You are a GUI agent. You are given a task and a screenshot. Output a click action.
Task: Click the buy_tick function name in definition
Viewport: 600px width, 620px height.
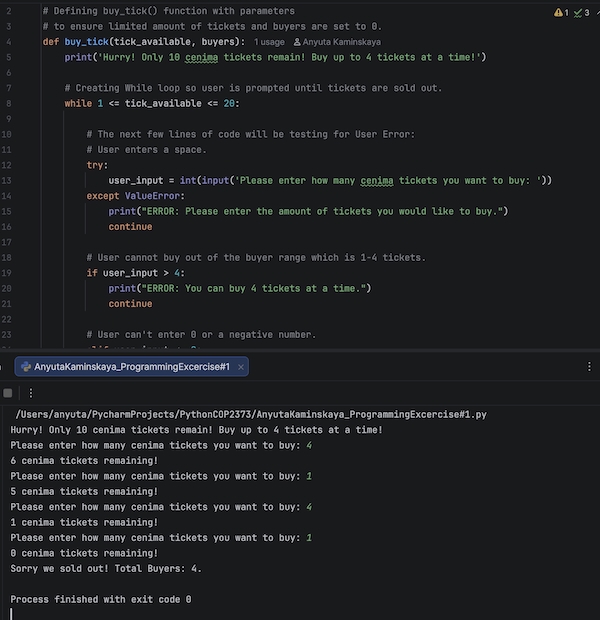click(86, 42)
